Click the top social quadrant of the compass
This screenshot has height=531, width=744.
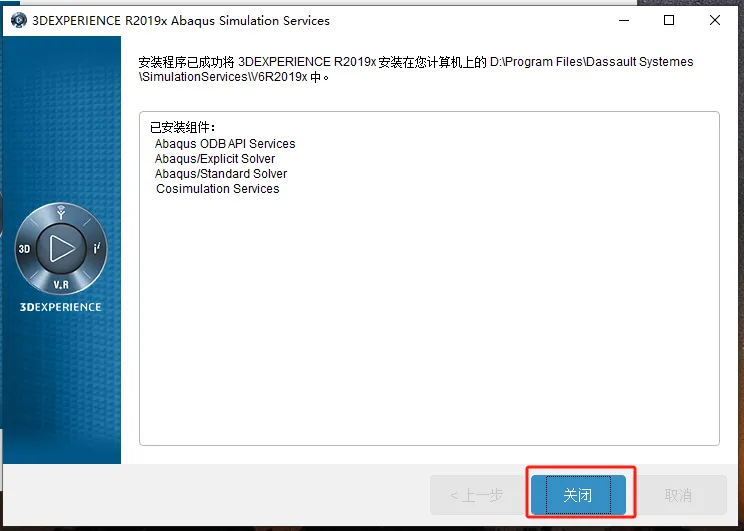coord(61,213)
